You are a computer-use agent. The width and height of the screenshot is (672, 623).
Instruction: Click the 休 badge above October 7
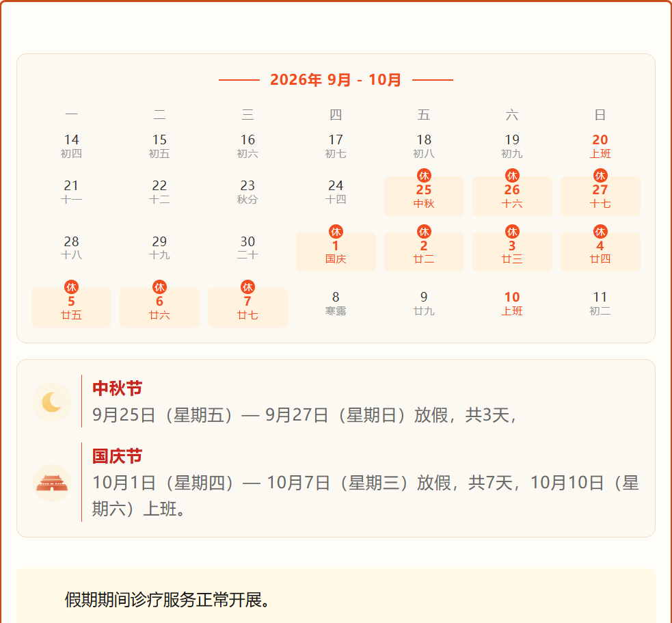[247, 287]
